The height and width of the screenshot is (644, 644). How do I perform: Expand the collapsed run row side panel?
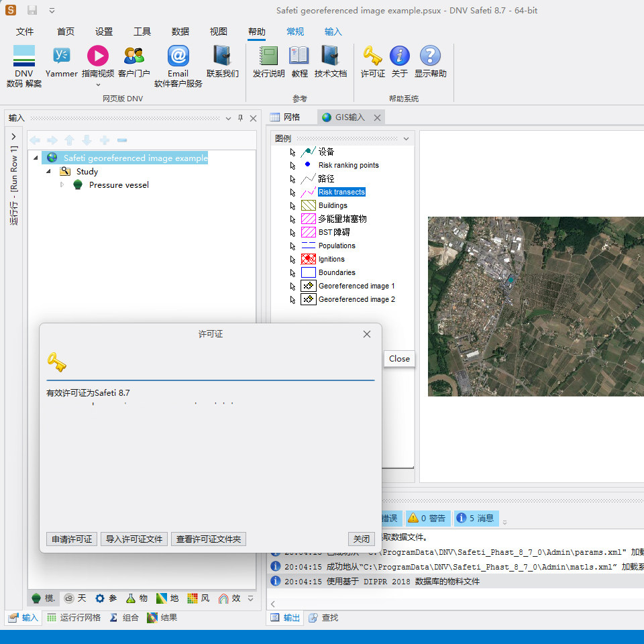tap(13, 136)
